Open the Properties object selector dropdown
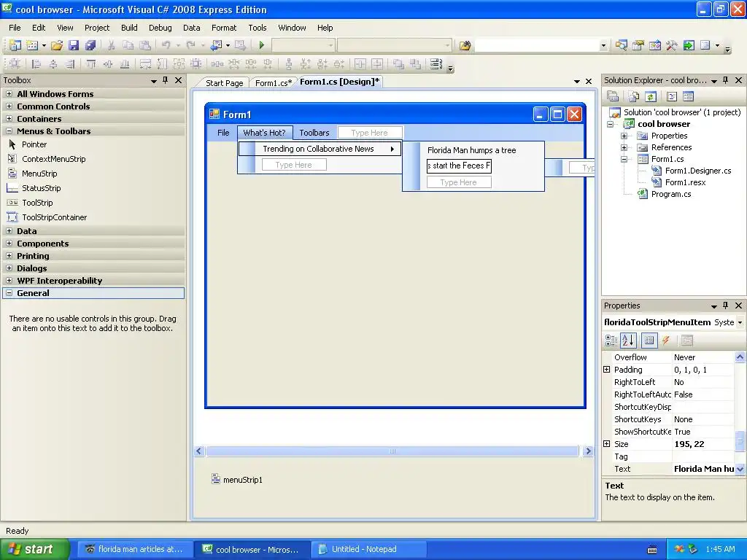Image resolution: width=747 pixels, height=560 pixels. point(740,322)
